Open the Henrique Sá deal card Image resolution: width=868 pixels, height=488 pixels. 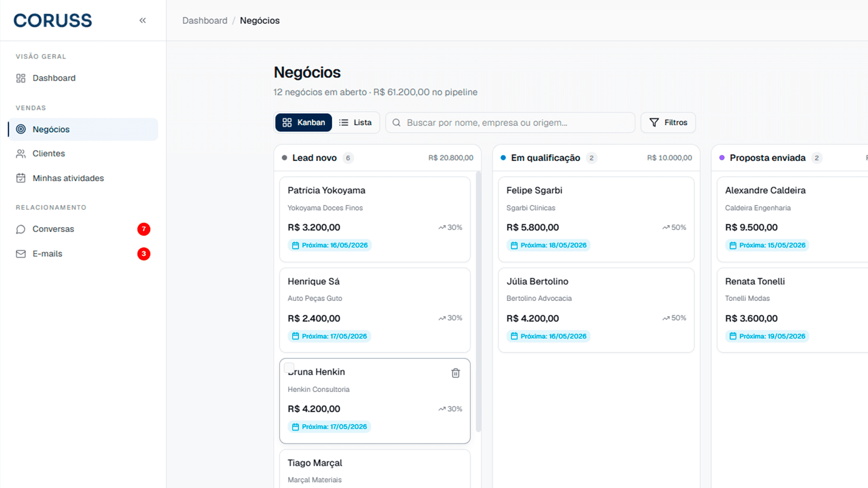coord(375,310)
